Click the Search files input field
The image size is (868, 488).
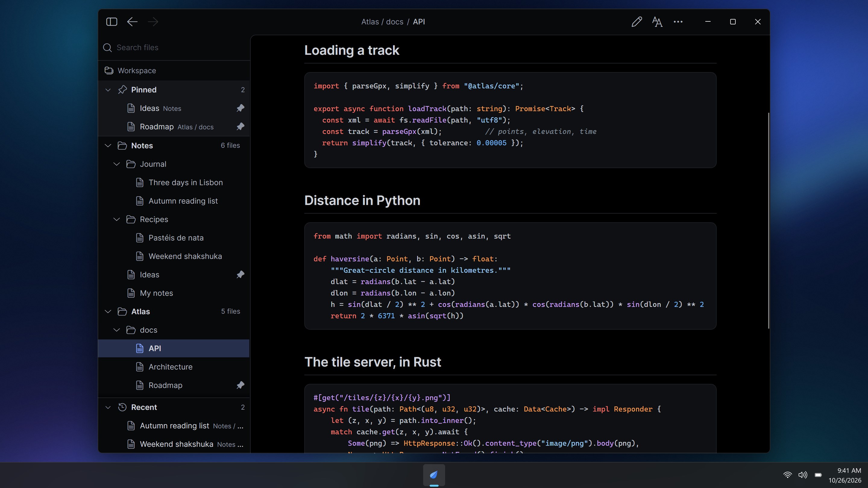(174, 48)
